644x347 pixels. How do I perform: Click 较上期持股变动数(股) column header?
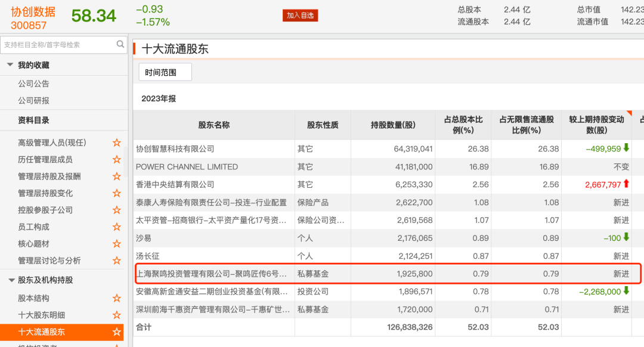point(596,125)
